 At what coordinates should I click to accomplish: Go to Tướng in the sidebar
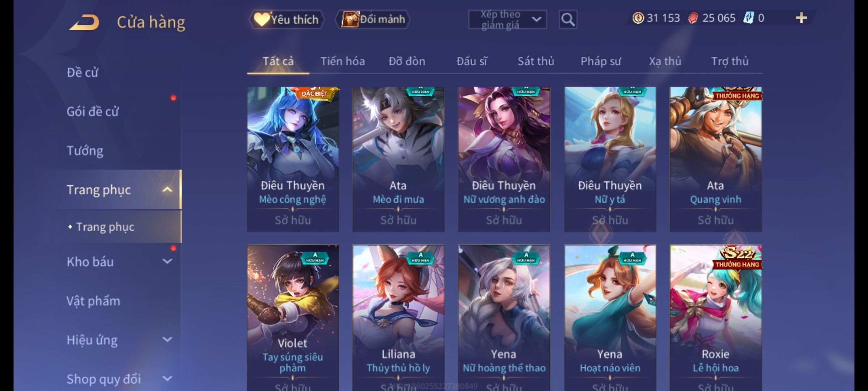pyautogui.click(x=85, y=151)
